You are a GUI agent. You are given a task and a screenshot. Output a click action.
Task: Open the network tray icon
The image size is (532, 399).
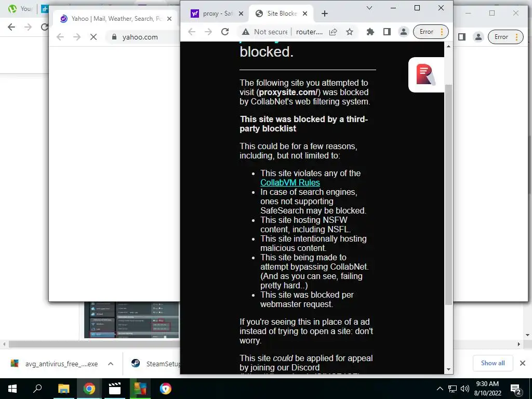coord(453,389)
